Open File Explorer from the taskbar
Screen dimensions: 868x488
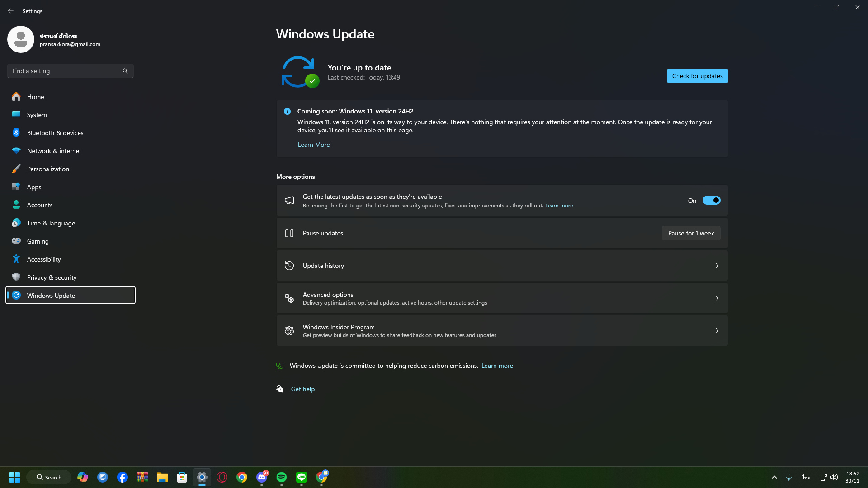tap(162, 477)
